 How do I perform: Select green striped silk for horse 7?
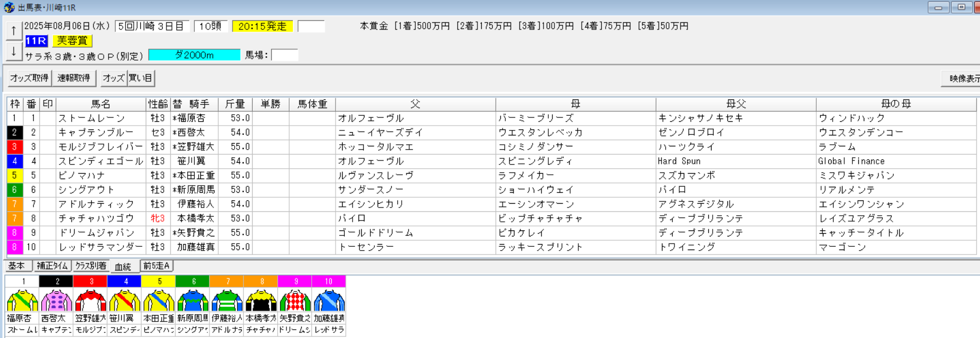227,301
